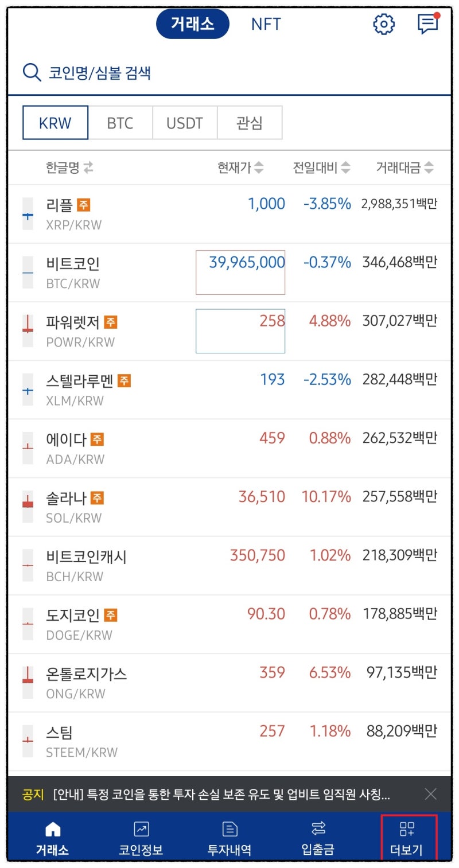Viewport: 459px width, 868px height.
Task: Open 투자내역 document icon in bottom bar
Action: [229, 828]
